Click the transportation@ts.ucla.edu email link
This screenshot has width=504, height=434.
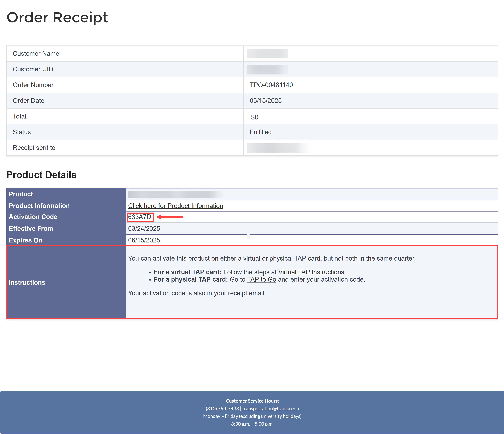270,408
